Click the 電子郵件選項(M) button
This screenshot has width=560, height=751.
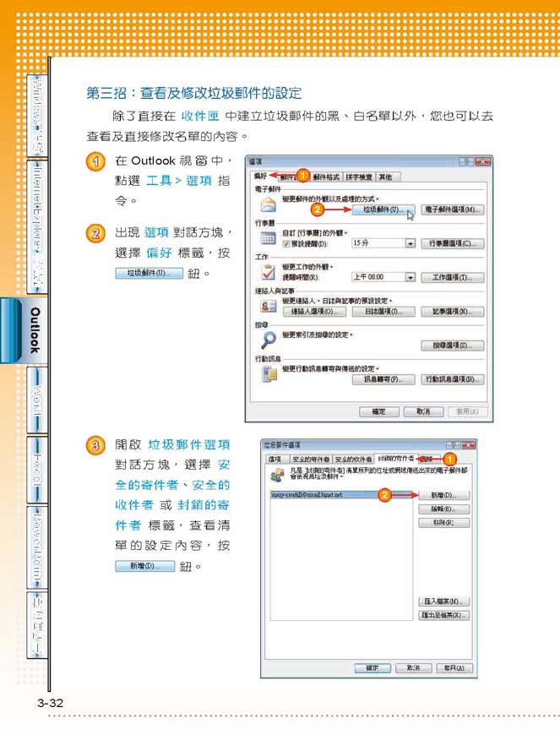(452, 210)
